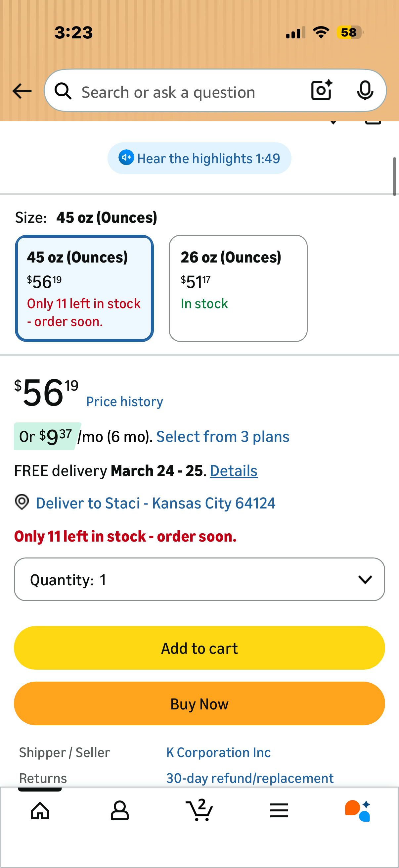
Task: Open Select from 3 plans options
Action: 223,437
